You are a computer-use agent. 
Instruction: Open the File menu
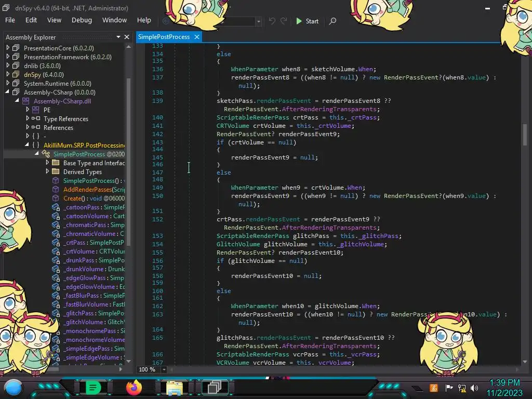point(10,20)
